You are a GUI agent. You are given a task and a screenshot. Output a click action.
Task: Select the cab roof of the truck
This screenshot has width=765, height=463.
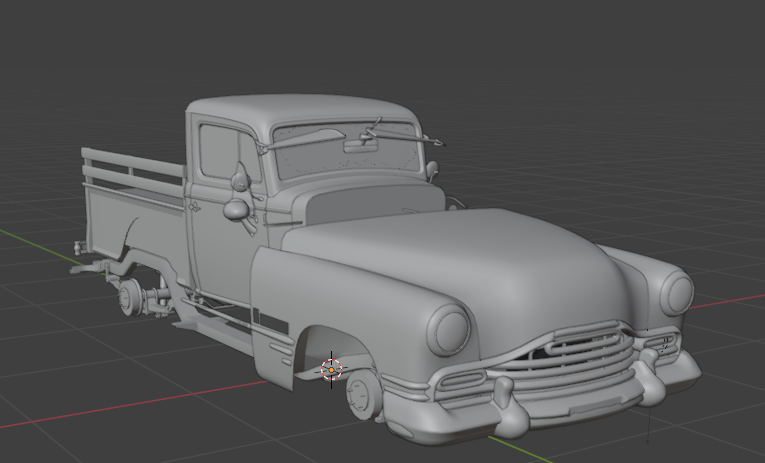pos(302,110)
